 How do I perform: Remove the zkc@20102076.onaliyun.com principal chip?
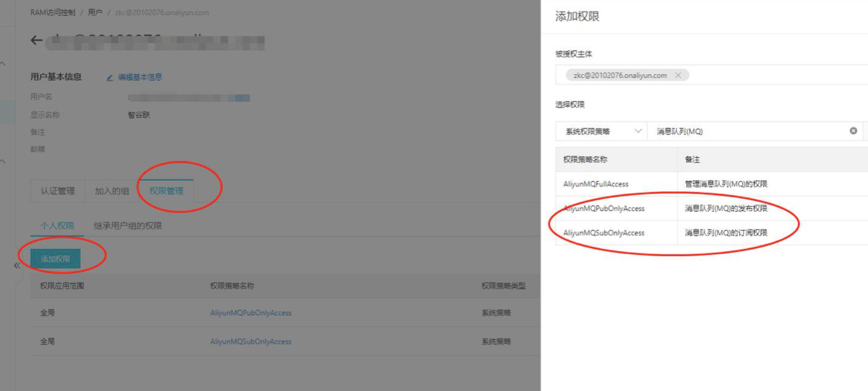[678, 75]
